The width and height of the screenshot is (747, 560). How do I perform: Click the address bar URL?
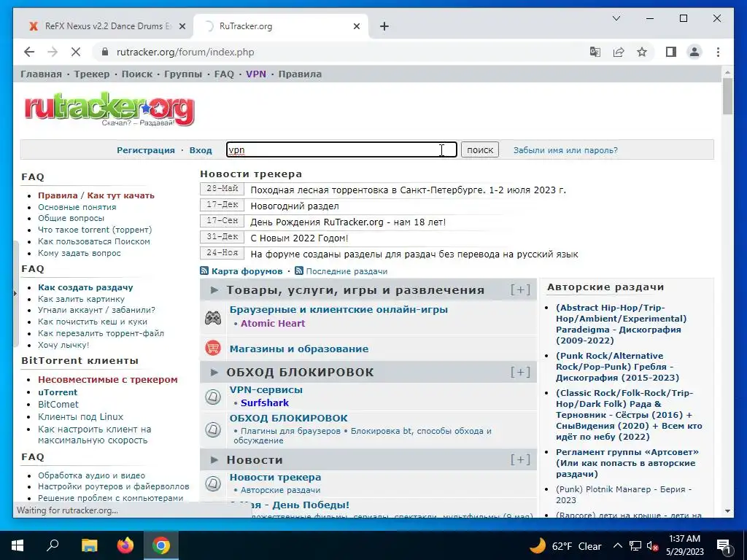pos(185,52)
